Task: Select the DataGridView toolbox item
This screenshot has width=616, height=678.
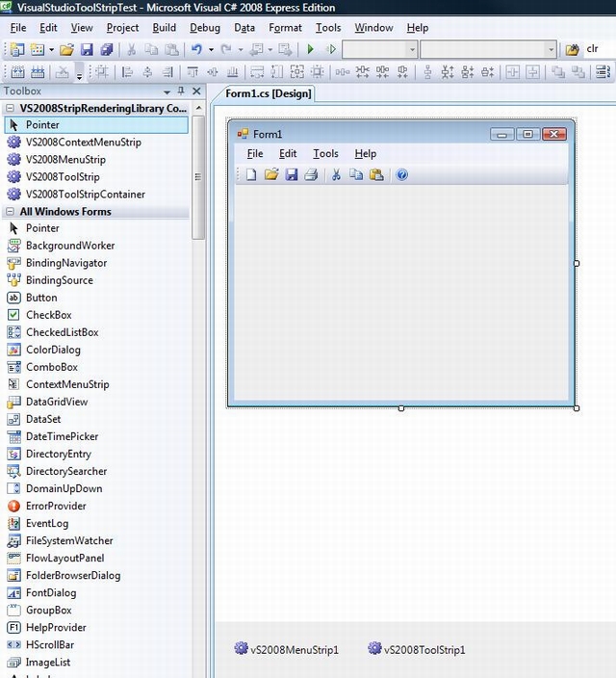Action: 96,402
